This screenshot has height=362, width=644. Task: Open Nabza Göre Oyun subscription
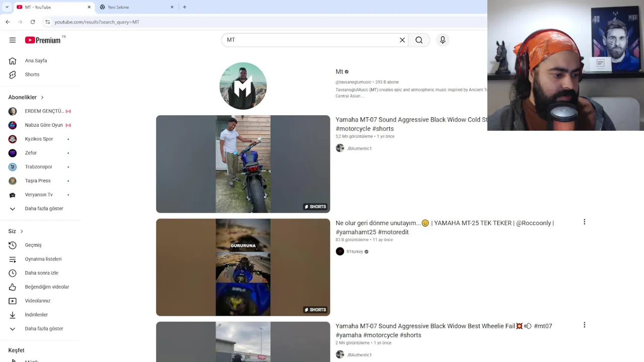coord(40,125)
